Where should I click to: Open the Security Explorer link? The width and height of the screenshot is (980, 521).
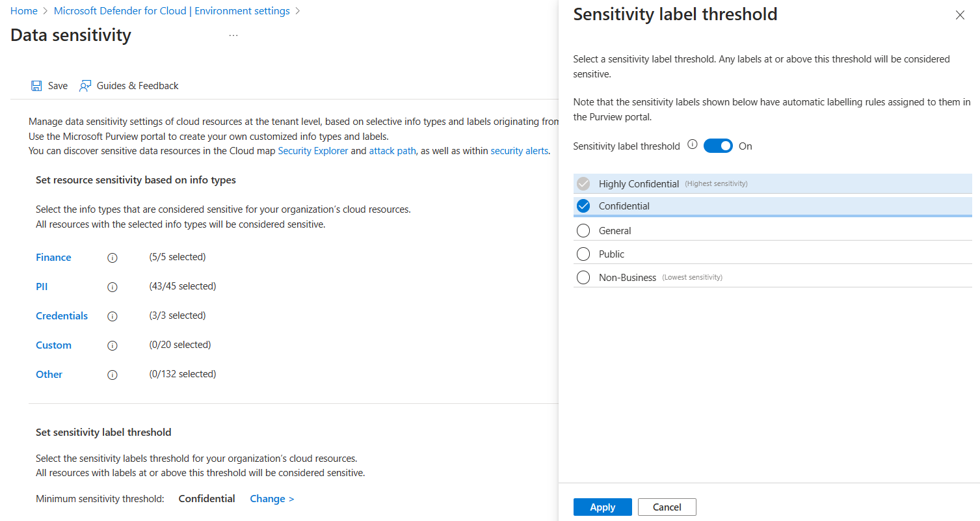pyautogui.click(x=313, y=150)
